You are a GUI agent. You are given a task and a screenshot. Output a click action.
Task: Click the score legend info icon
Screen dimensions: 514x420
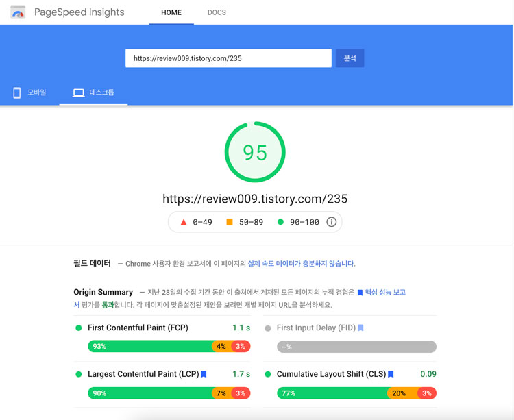click(332, 222)
